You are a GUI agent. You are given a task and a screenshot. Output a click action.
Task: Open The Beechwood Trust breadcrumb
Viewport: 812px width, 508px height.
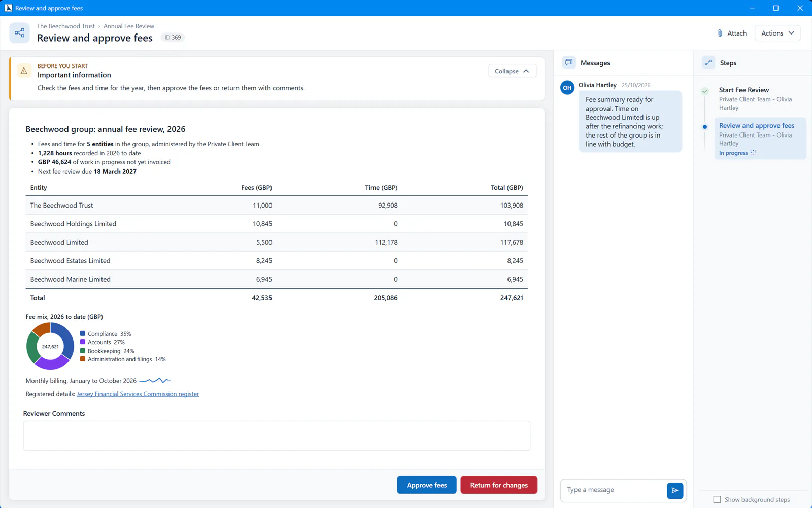point(66,26)
